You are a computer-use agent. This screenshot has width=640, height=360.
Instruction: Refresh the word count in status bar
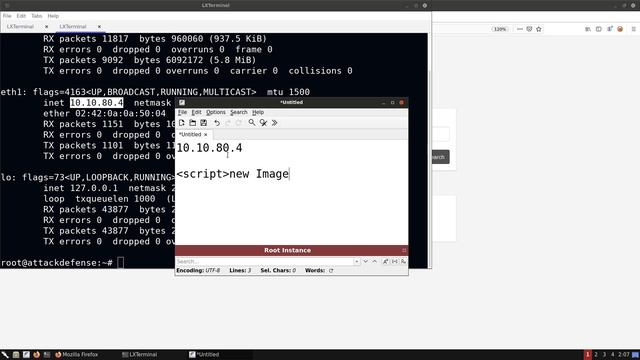click(x=331, y=271)
